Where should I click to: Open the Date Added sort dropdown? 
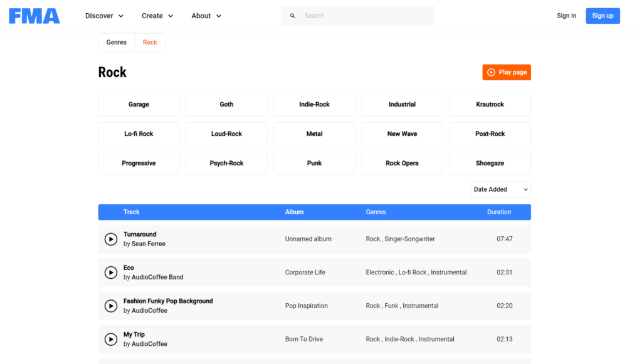500,189
